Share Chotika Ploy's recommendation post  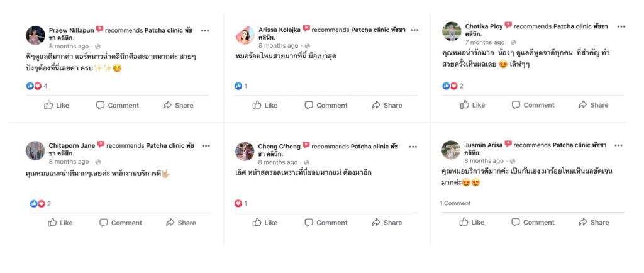click(x=593, y=105)
